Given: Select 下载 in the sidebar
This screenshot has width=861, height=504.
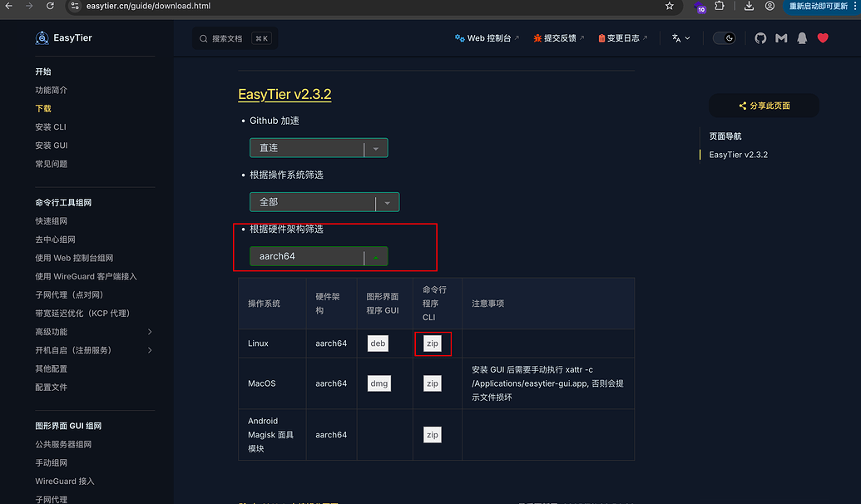Looking at the screenshot, I should click(x=42, y=109).
